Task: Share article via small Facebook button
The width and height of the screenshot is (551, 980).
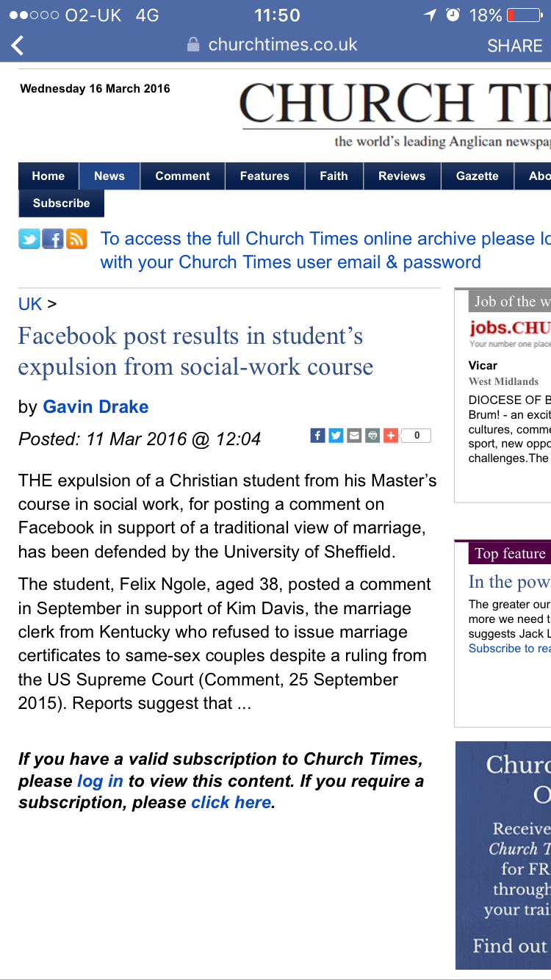Action: pyautogui.click(x=317, y=436)
